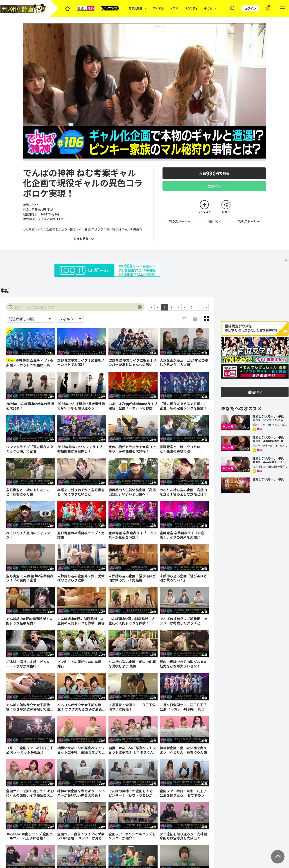Open タイ遠征を振り返ろう！完結編 episode

(184, 822)
